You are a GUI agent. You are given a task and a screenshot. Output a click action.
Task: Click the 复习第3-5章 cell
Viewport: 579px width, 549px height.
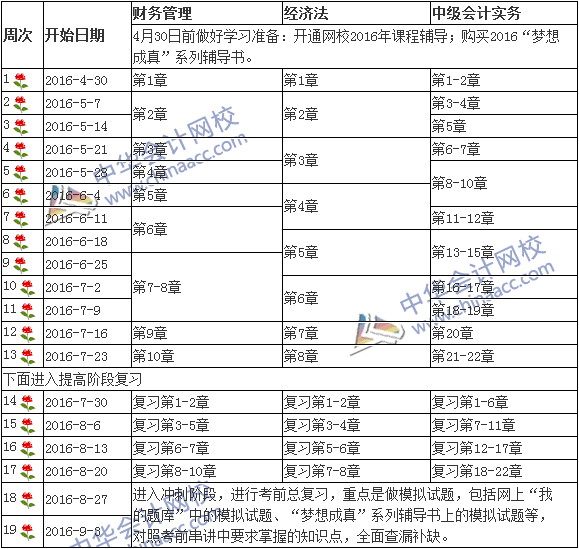207,425
